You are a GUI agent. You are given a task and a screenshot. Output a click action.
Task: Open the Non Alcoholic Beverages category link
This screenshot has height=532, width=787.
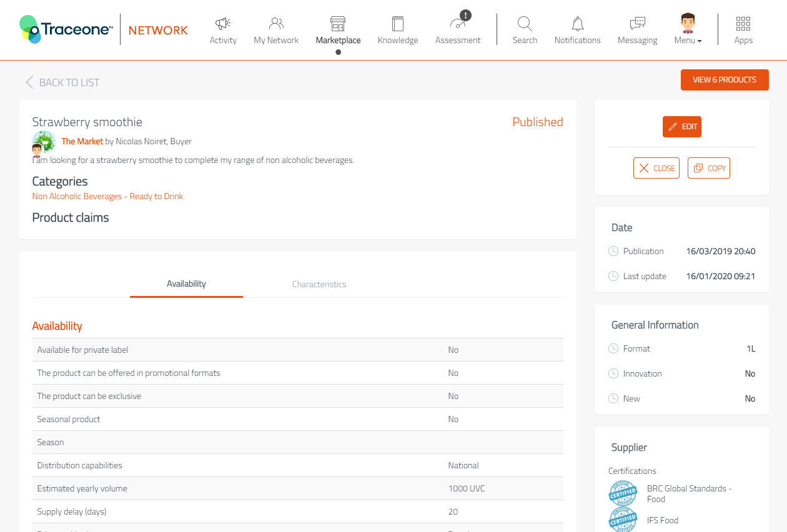pos(107,196)
